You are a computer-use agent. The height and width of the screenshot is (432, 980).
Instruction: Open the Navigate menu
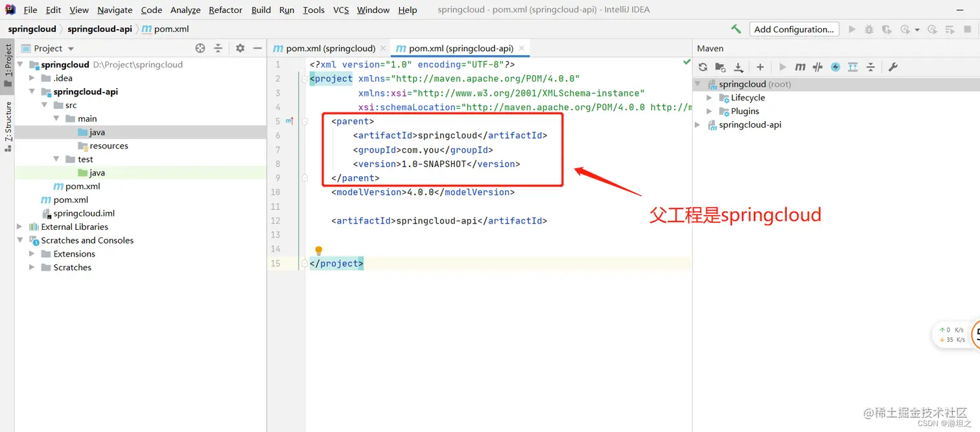click(115, 10)
